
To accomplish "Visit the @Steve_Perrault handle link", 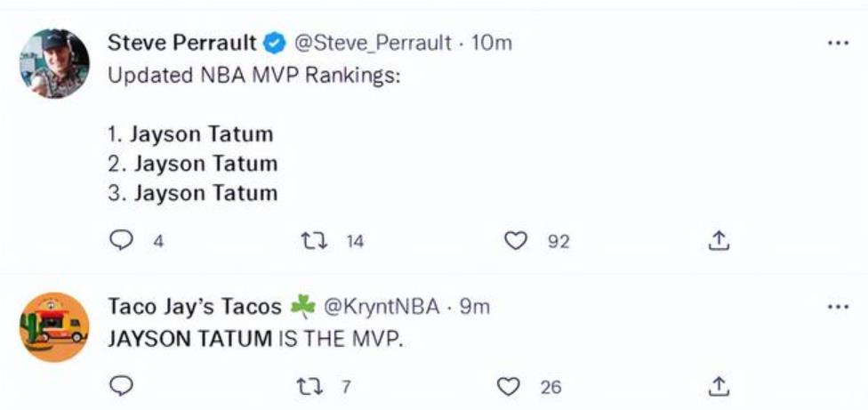I will [x=372, y=43].
